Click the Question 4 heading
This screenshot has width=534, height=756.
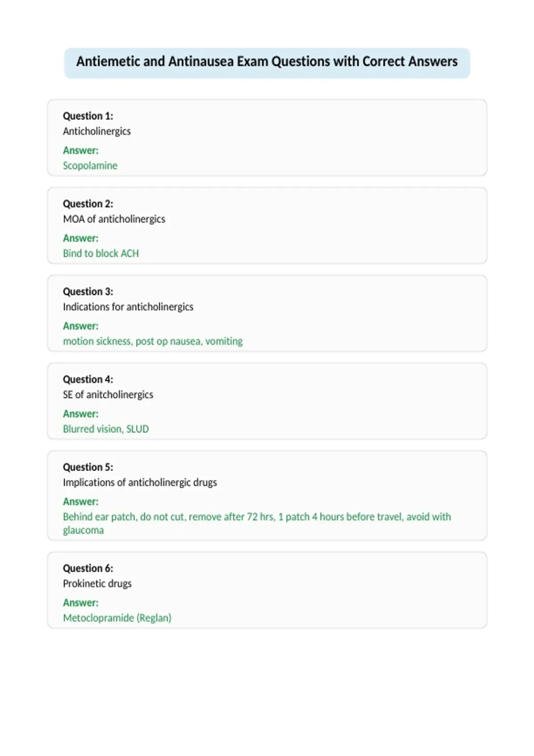pos(88,379)
